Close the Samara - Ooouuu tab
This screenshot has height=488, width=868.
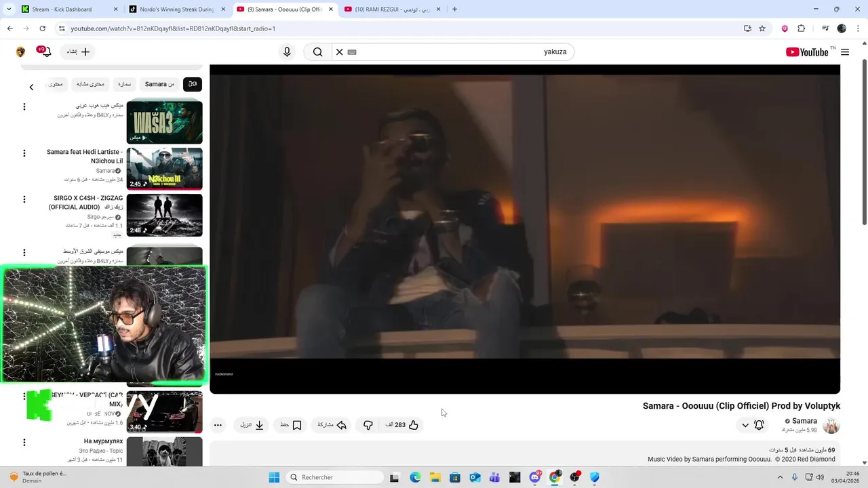(x=331, y=9)
